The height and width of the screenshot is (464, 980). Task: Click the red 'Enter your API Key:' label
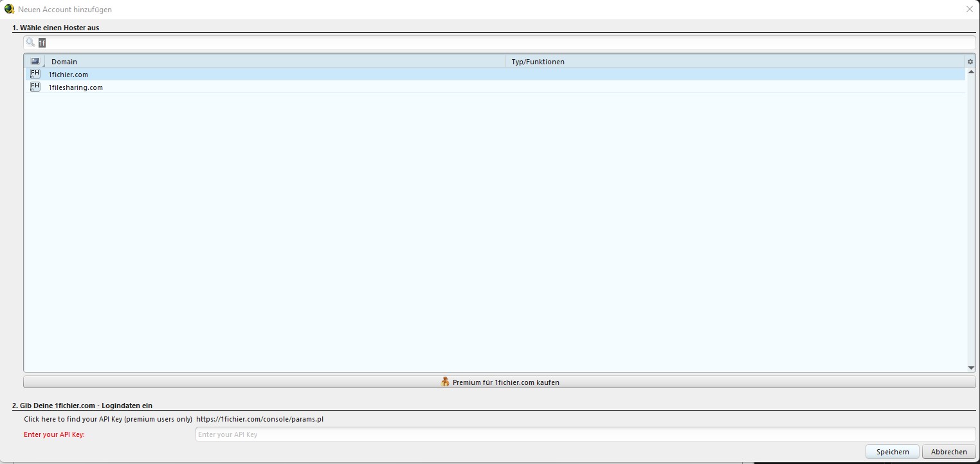54,434
